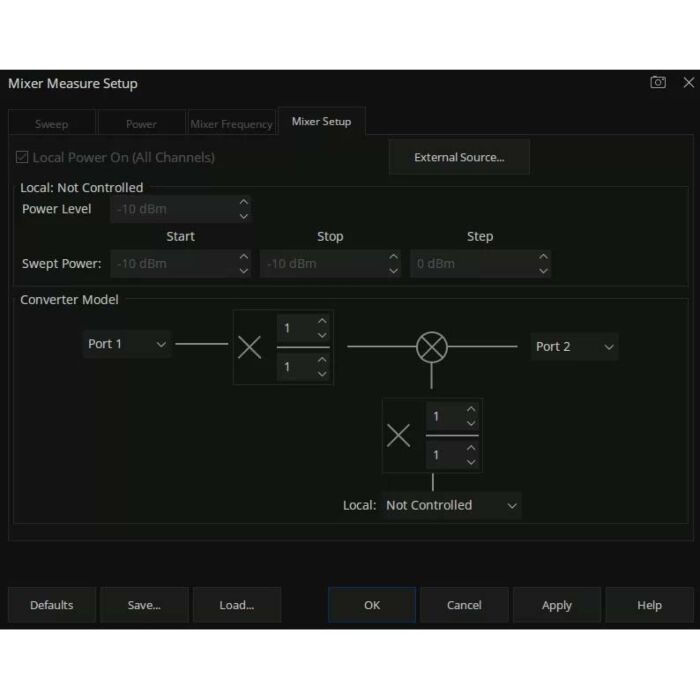Image resolution: width=700 pixels, height=700 pixels.
Task: Click the mixer circle symbol in Converter Model
Action: (x=432, y=347)
